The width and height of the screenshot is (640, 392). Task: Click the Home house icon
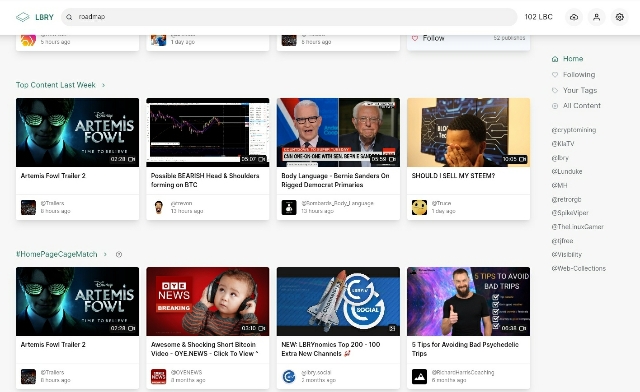[x=555, y=59]
